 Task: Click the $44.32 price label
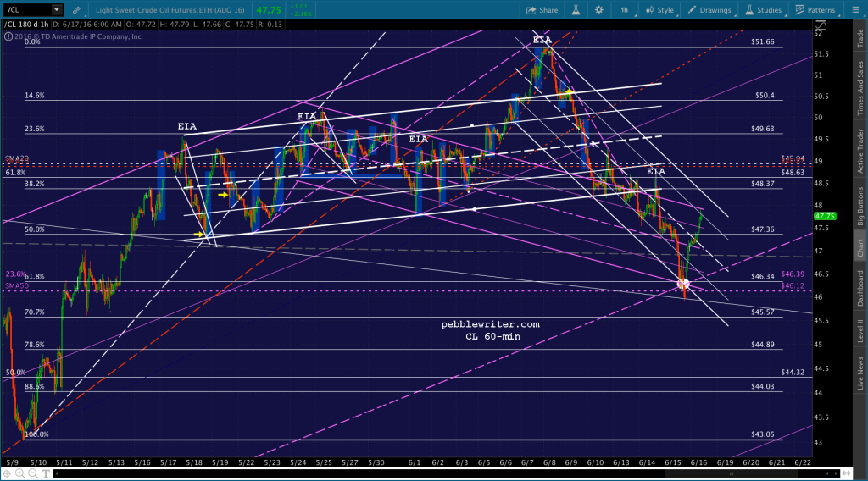tap(793, 373)
